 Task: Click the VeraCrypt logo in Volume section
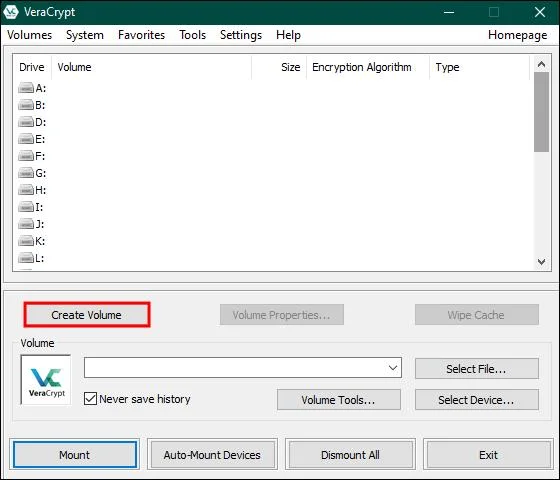pos(46,380)
